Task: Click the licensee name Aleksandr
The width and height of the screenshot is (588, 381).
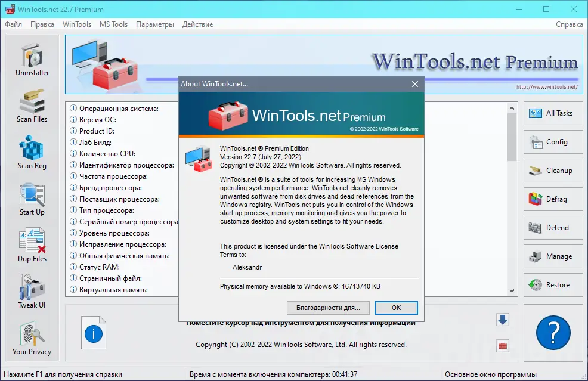Action: click(247, 267)
